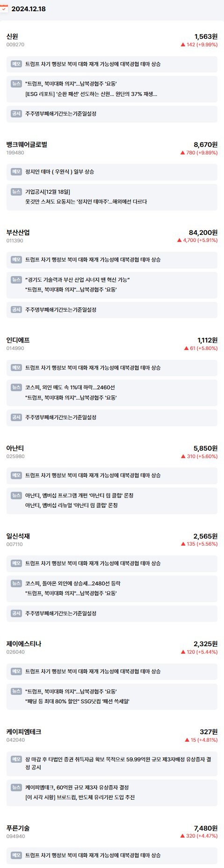The height and width of the screenshot is (868, 224).
Task: Click 뉴스 tag under 뱅크웨어글로벌
Action: click(16, 191)
